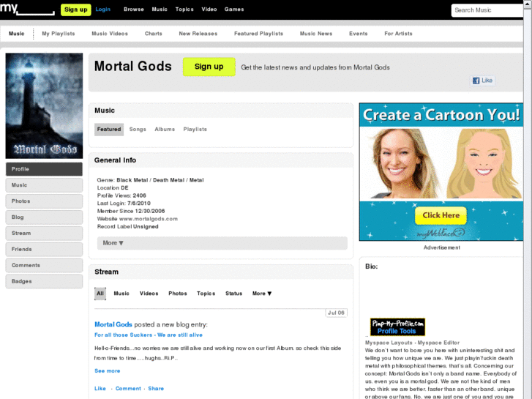The image size is (532, 399).
Task: Click Like under the blog post
Action: tap(100, 389)
